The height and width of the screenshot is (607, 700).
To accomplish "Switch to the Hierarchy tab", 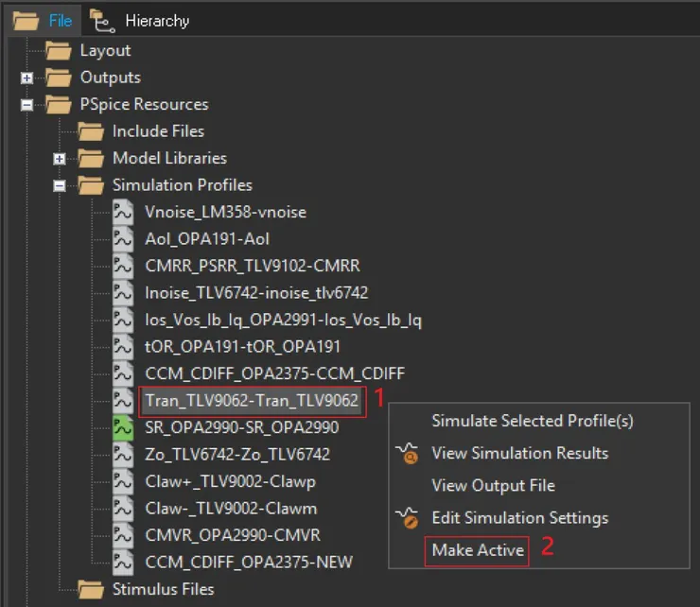I will click(x=143, y=21).
